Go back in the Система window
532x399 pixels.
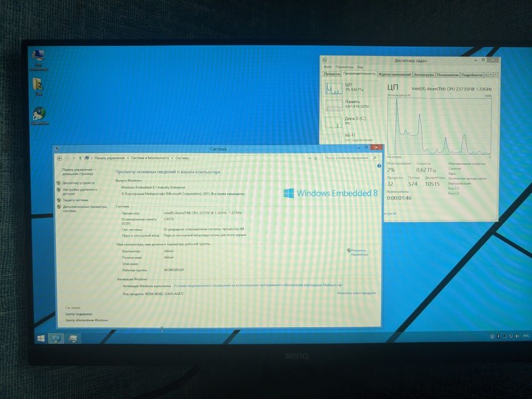(x=60, y=158)
